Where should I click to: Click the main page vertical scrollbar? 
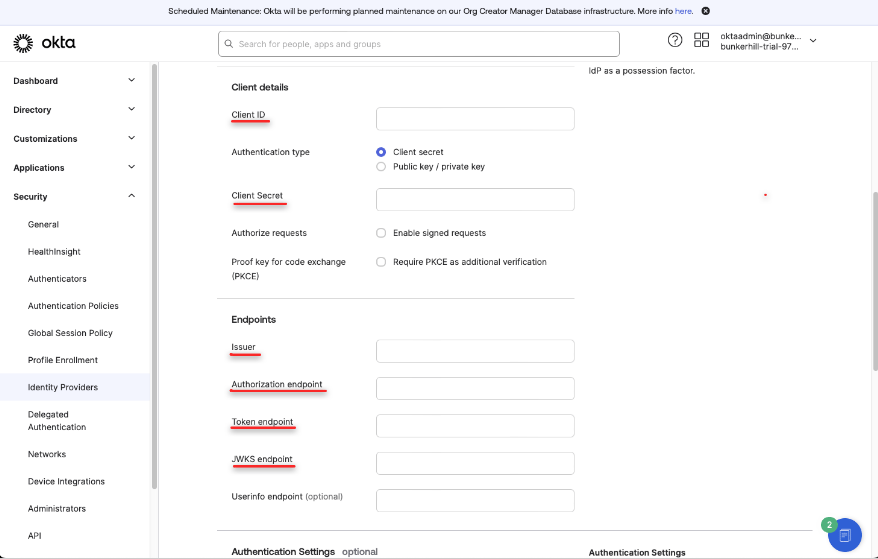tap(875, 280)
